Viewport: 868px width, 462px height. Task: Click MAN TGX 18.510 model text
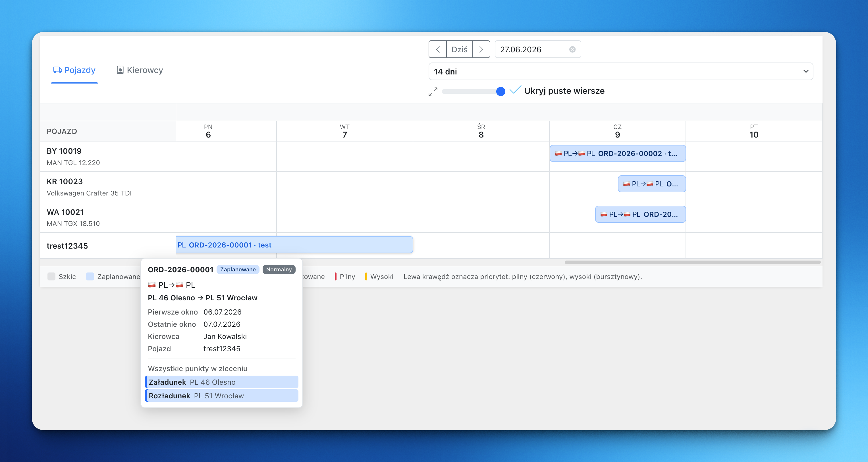73,224
